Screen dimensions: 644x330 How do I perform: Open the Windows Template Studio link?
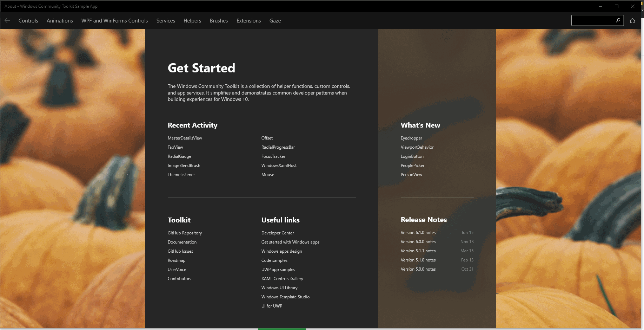pyautogui.click(x=285, y=297)
